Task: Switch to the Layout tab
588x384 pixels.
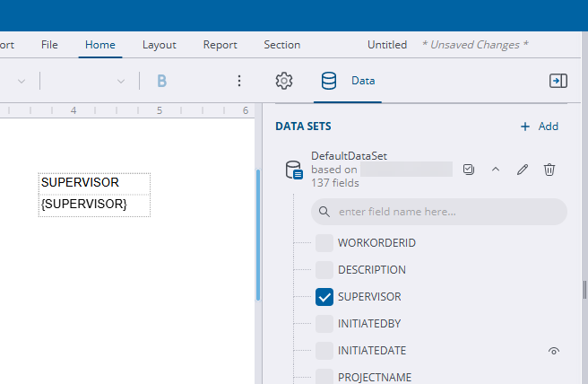Action: point(160,45)
